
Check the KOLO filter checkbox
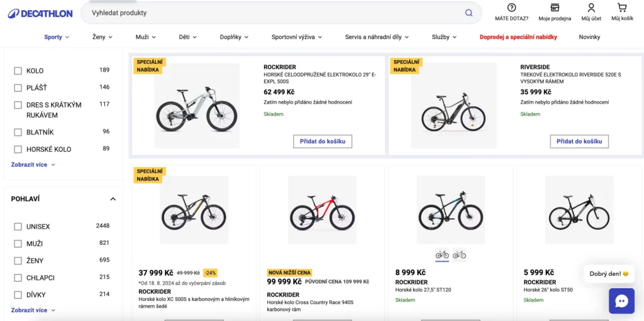[18, 70]
